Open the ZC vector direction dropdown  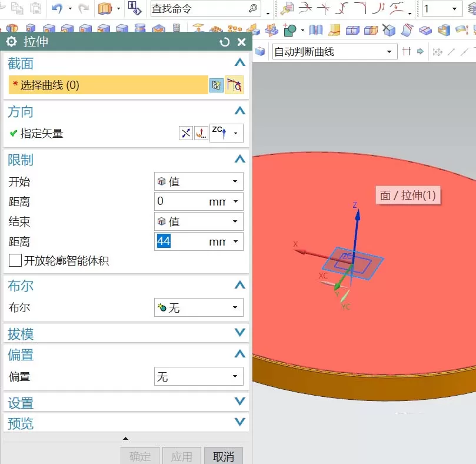[227, 133]
